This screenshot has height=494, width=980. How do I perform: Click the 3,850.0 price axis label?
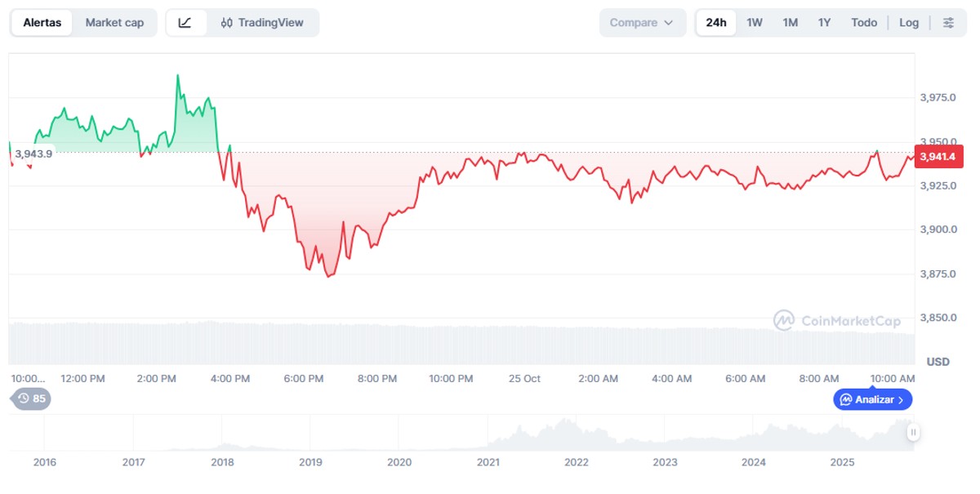pos(938,318)
